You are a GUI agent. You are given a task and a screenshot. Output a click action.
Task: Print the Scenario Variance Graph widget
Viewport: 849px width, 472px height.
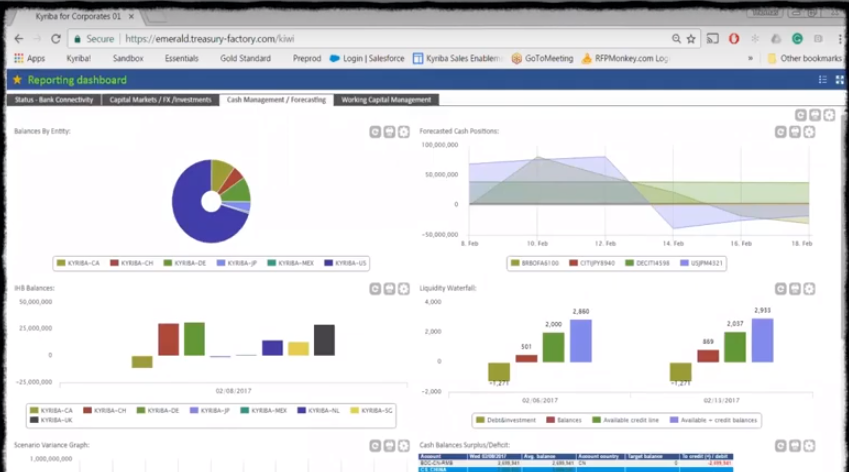pos(389,445)
